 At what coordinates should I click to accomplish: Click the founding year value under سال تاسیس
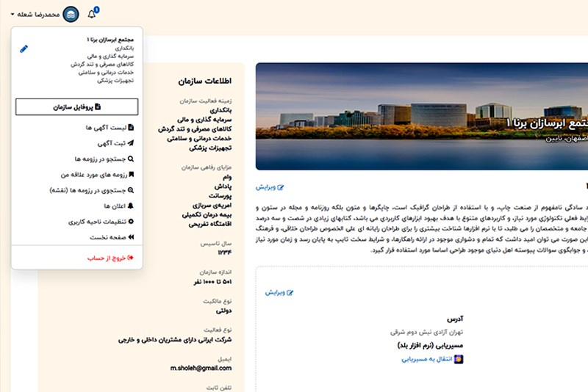pos(225,253)
